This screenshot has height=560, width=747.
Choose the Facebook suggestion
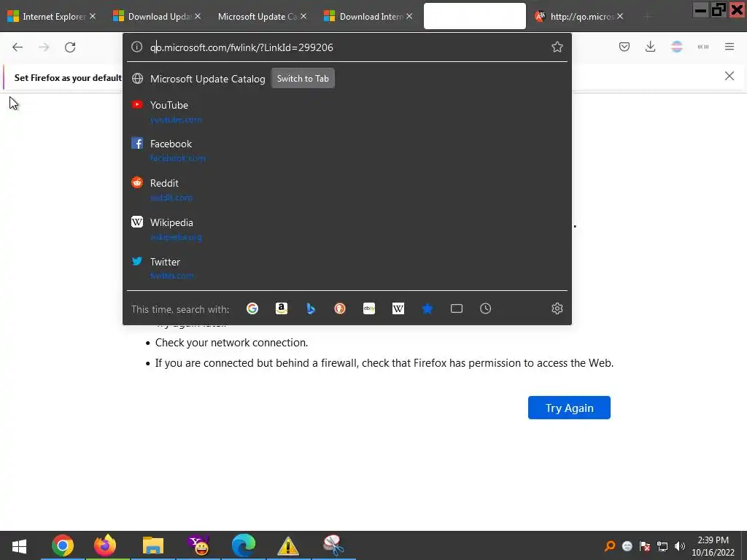pos(347,150)
